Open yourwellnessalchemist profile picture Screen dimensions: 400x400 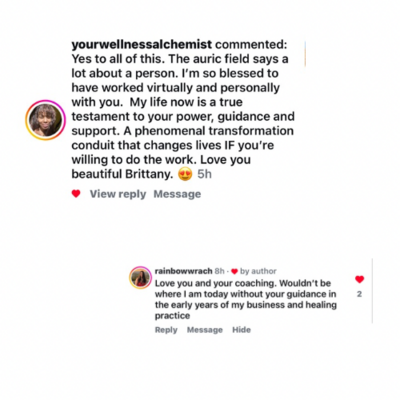(45, 120)
